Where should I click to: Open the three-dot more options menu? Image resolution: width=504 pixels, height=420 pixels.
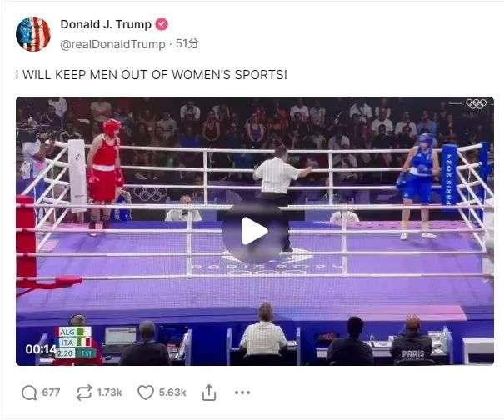point(242,392)
